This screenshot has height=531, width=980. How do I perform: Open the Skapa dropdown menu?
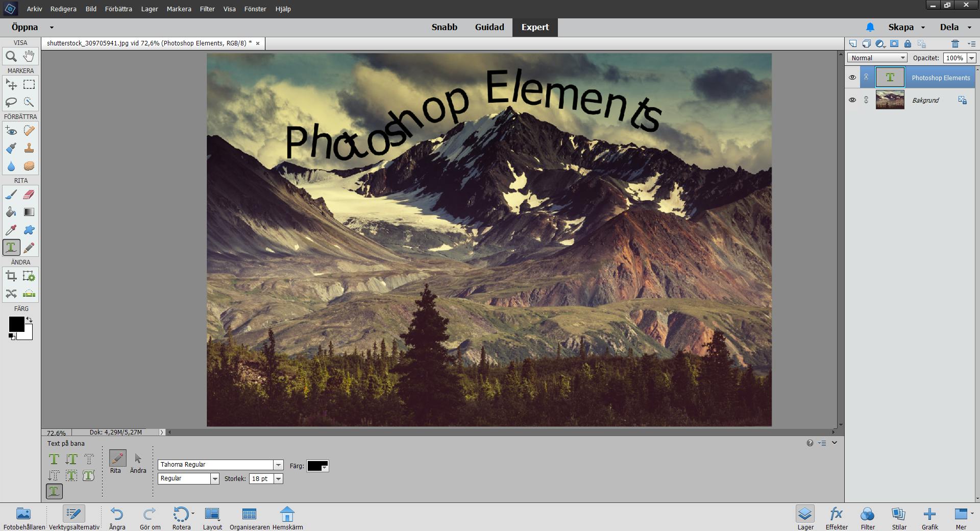point(906,27)
